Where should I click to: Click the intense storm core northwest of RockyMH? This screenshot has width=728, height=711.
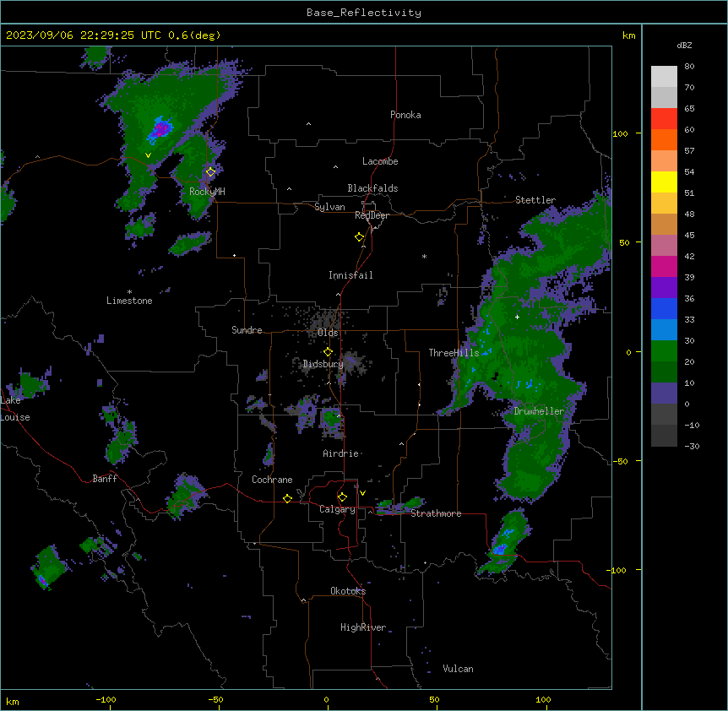pos(160,129)
